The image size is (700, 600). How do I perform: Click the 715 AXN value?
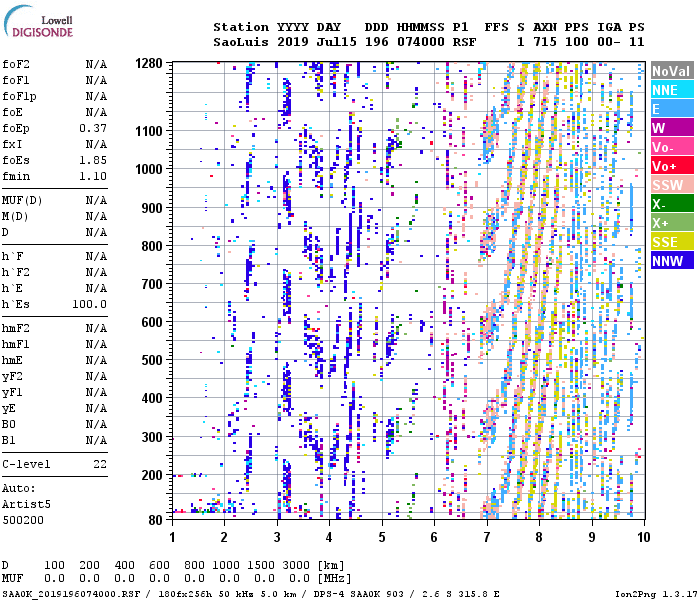pyautogui.click(x=545, y=42)
